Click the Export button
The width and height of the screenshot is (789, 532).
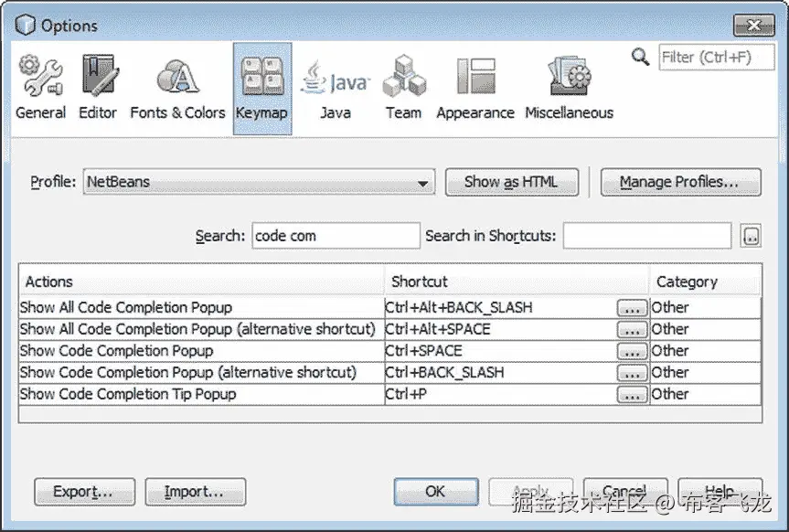[x=84, y=492]
